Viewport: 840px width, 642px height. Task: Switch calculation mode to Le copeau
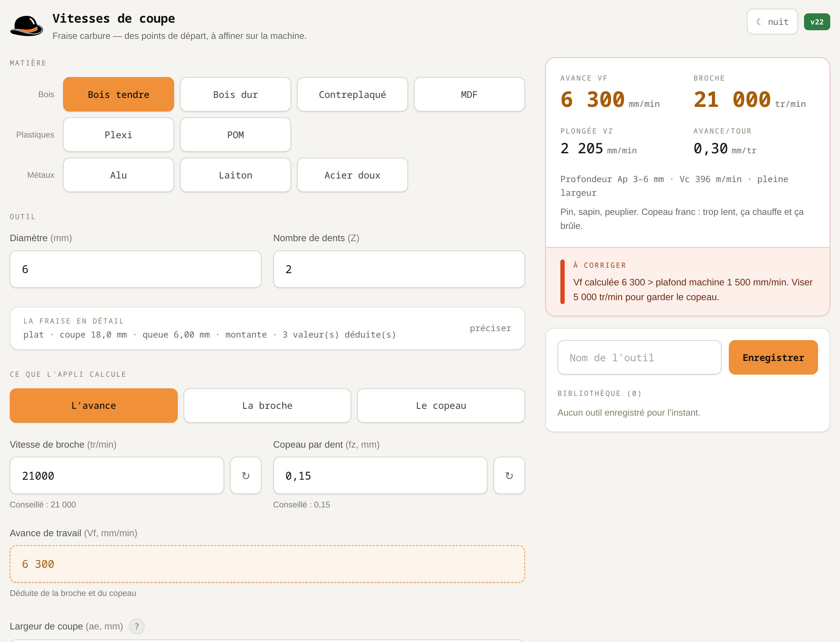[441, 406]
